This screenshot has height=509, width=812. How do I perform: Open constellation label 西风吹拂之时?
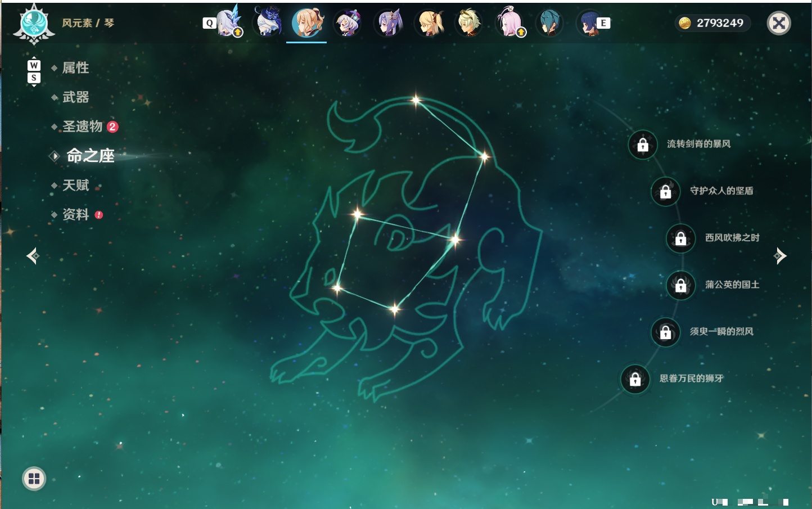[x=732, y=237]
